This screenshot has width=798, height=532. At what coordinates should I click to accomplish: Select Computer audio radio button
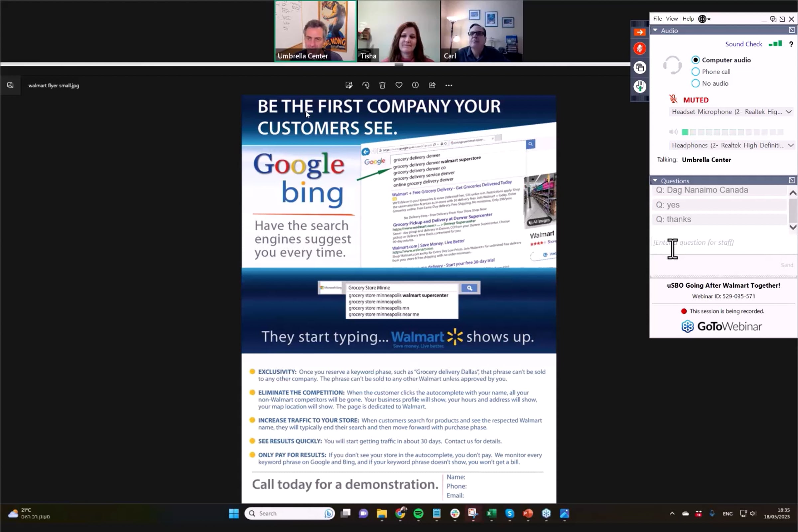pyautogui.click(x=696, y=60)
